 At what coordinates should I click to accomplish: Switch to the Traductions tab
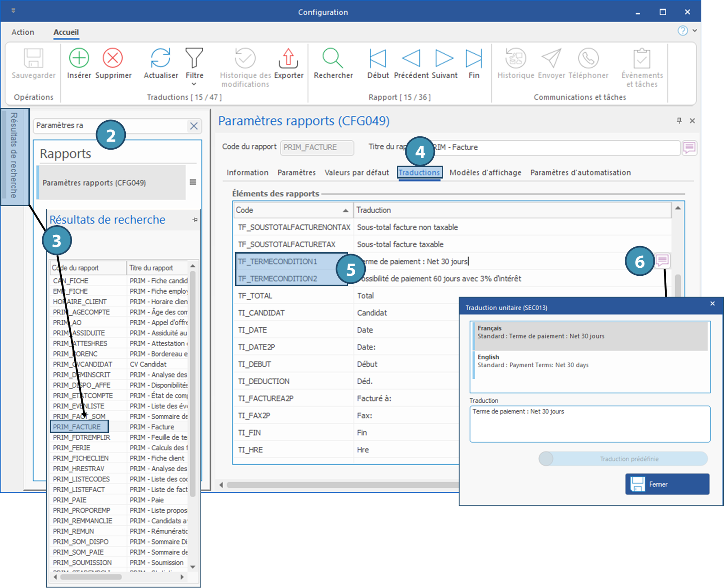coord(419,173)
